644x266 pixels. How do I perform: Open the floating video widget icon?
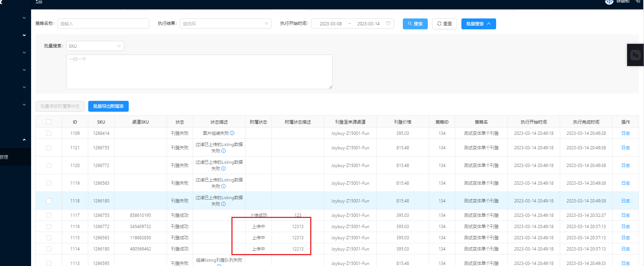635,55
